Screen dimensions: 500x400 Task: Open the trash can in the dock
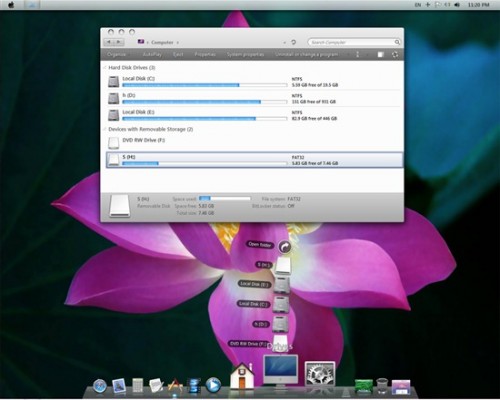tap(382, 386)
